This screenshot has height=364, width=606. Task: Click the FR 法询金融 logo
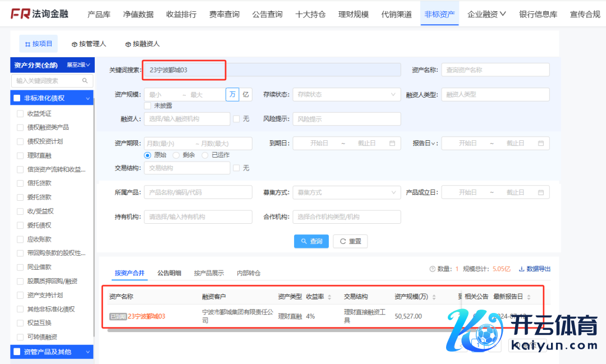coord(39,14)
